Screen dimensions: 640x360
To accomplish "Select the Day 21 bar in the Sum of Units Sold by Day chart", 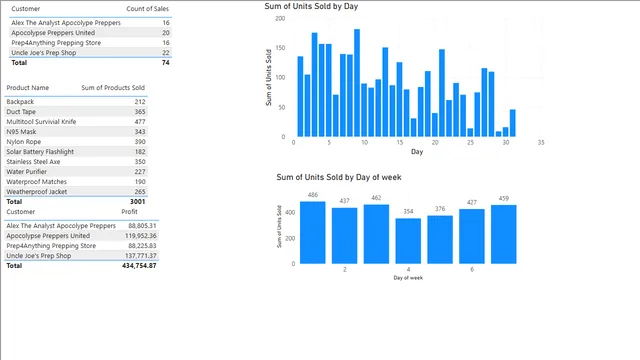I will click(442, 93).
